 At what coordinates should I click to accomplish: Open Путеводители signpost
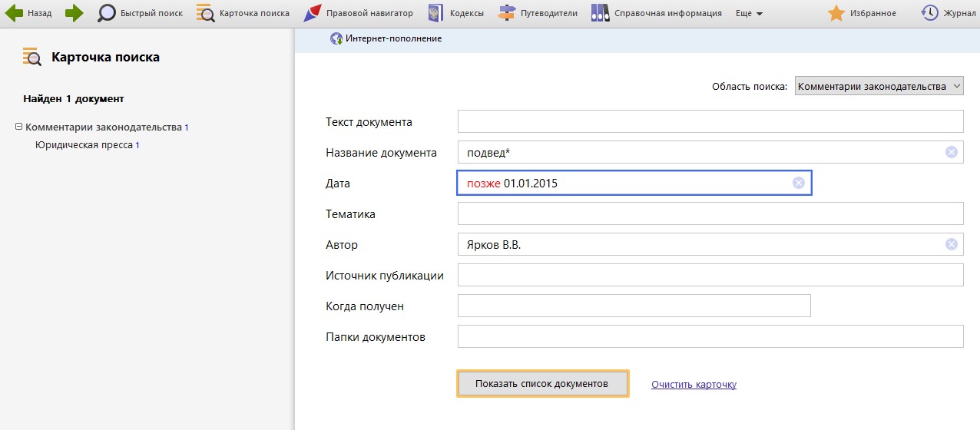538,13
